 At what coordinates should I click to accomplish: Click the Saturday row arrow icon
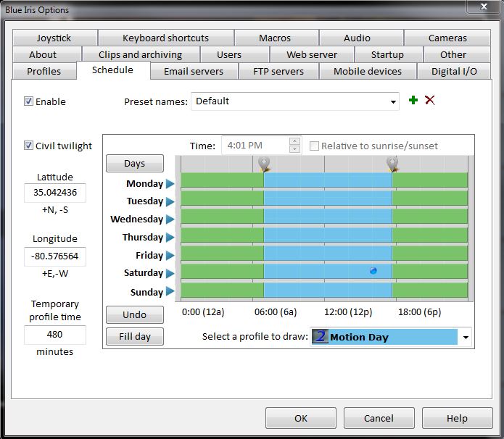click(x=170, y=273)
